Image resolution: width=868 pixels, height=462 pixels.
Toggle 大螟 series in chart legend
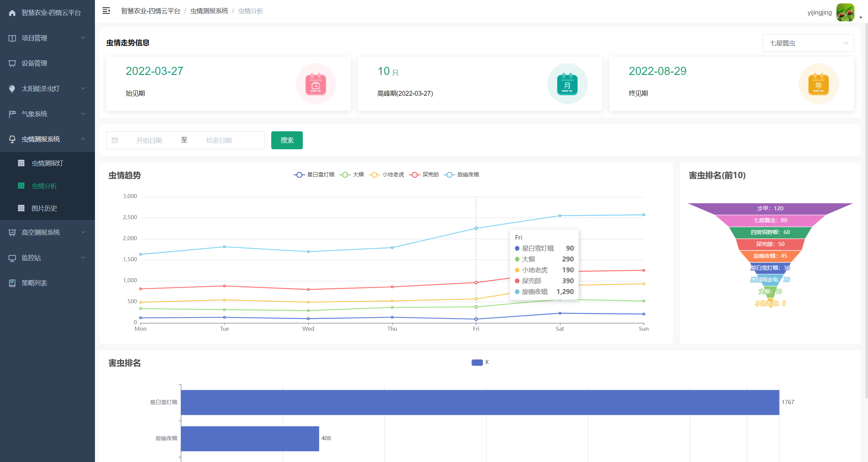click(352, 175)
